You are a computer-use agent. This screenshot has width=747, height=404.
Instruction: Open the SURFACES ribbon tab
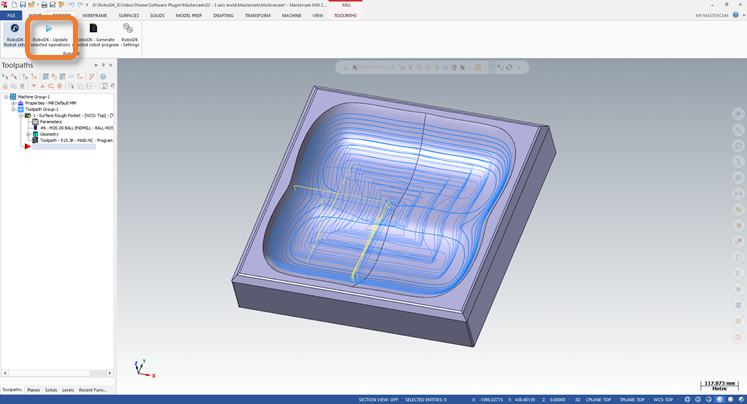[x=129, y=16]
